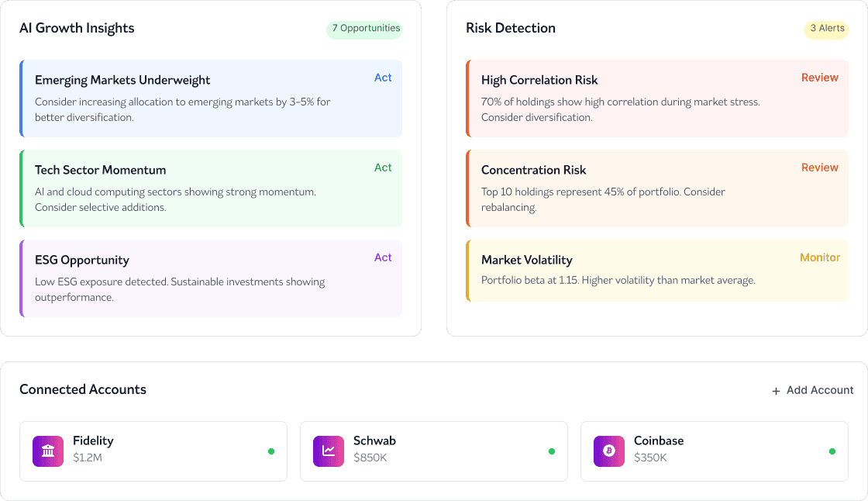Expand the Tech Sector Momentum insight
Viewport: 868px width, 501px height.
[209, 188]
